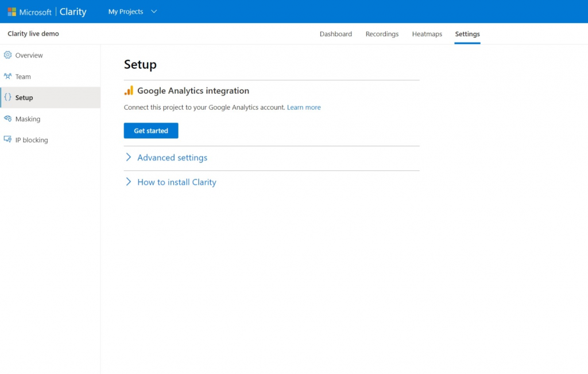
Task: Follow the Learn more link
Action: [x=304, y=107]
